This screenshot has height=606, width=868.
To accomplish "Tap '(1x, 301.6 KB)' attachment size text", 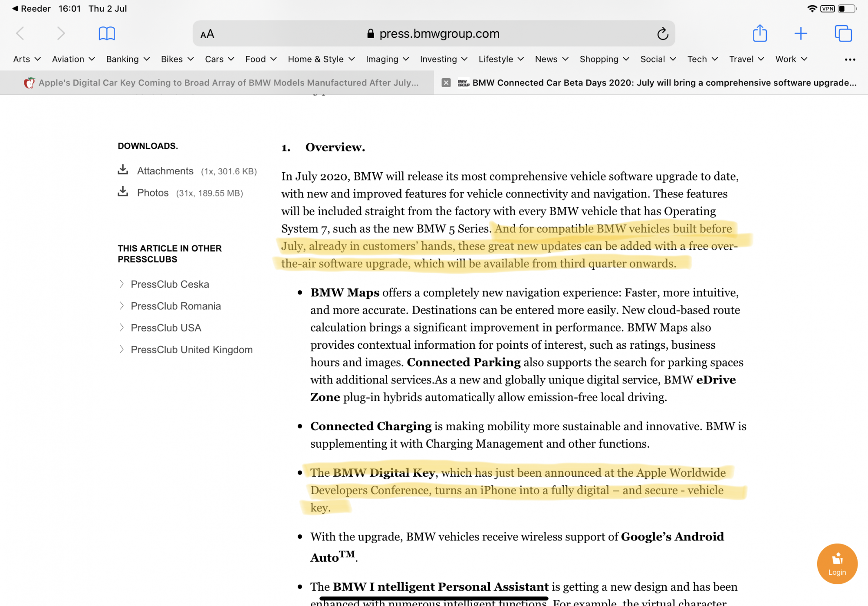I will click(229, 171).
